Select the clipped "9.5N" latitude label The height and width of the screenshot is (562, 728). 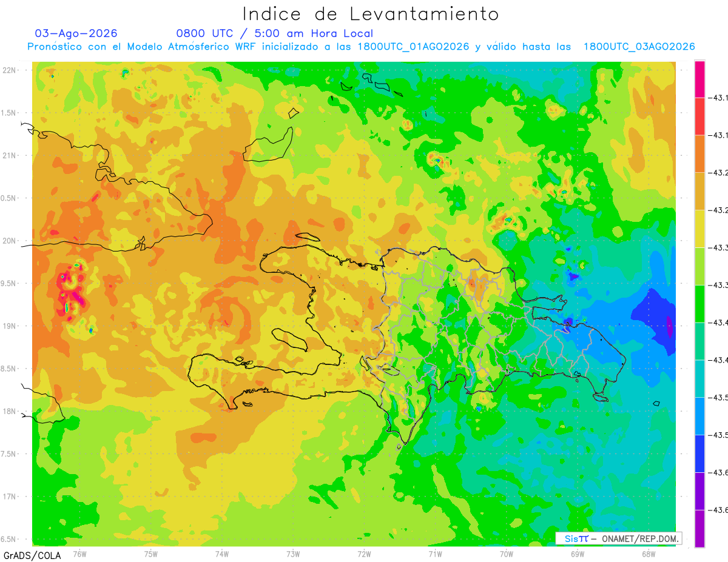point(8,284)
